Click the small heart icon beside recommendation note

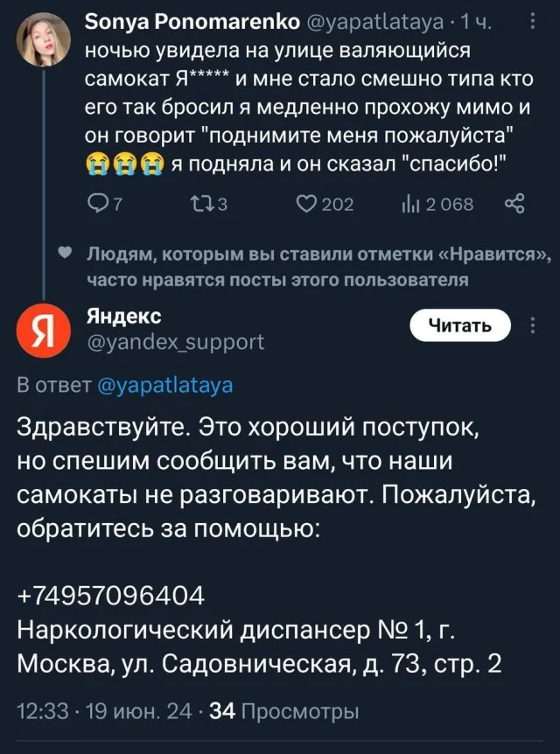[65, 255]
